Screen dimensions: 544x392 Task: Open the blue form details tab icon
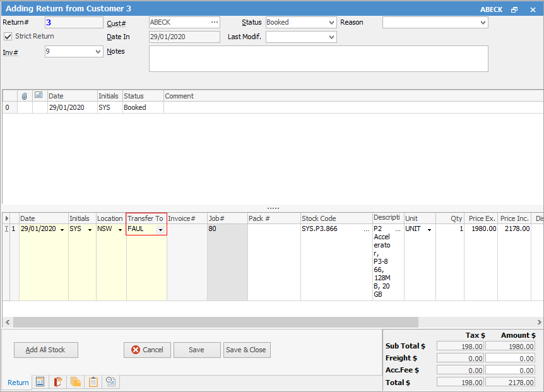[x=40, y=382]
